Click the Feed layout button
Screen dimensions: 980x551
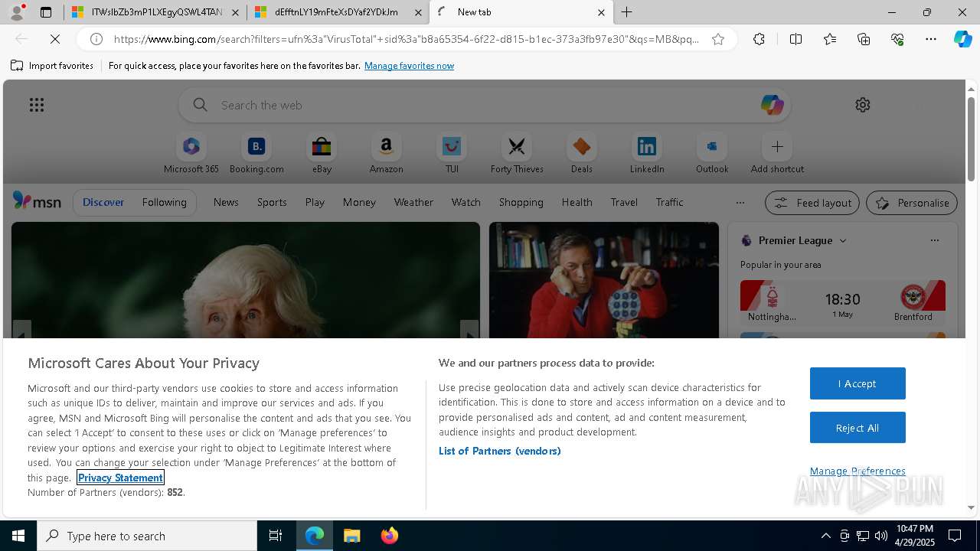tap(812, 203)
